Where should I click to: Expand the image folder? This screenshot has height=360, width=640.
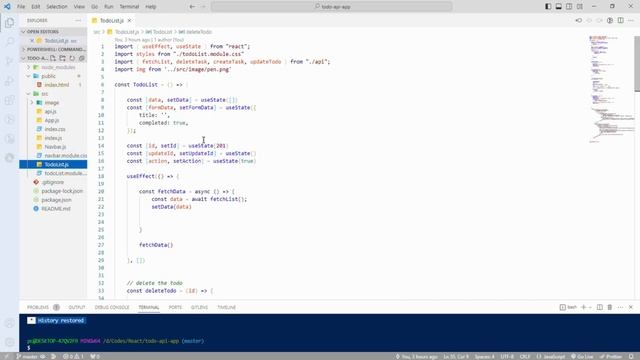click(x=53, y=103)
